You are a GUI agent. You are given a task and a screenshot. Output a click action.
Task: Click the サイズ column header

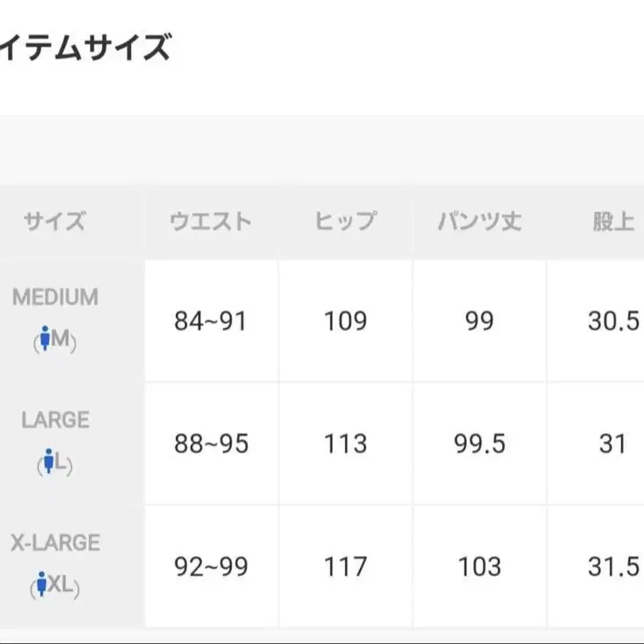[x=54, y=221]
